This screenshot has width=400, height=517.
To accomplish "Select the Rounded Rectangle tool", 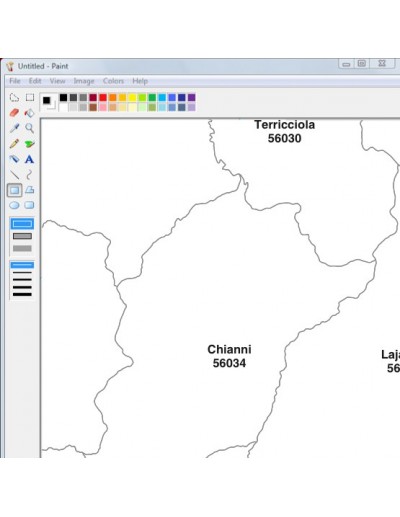I will (x=30, y=205).
